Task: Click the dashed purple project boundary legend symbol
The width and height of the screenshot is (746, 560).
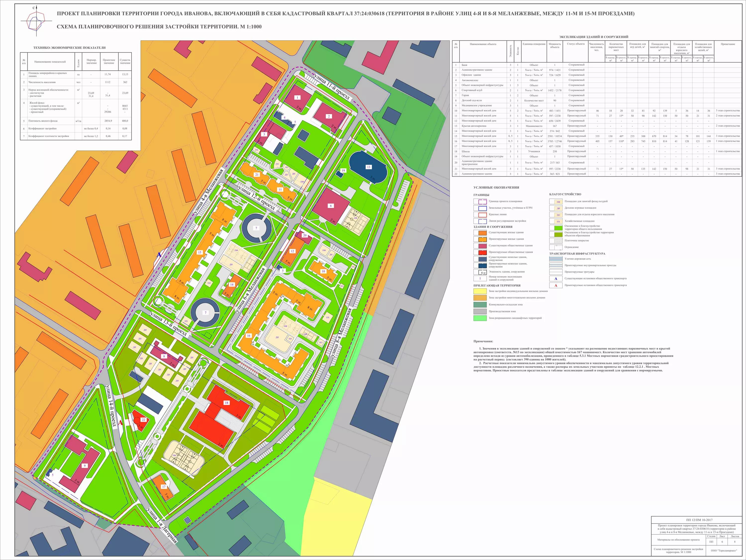Action: [480, 201]
